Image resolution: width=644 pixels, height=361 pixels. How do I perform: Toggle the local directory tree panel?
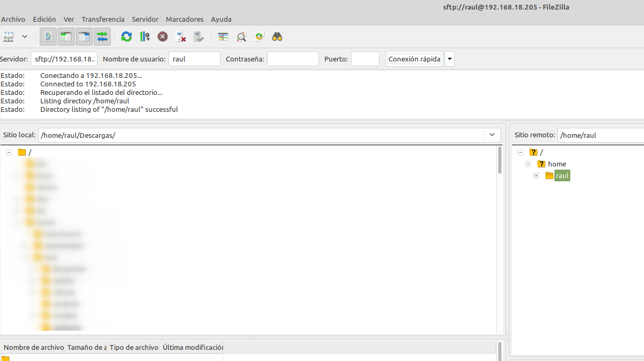65,37
